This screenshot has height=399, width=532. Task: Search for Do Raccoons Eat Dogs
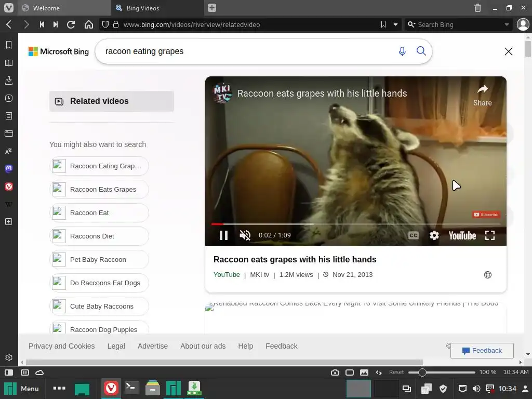[99, 283]
